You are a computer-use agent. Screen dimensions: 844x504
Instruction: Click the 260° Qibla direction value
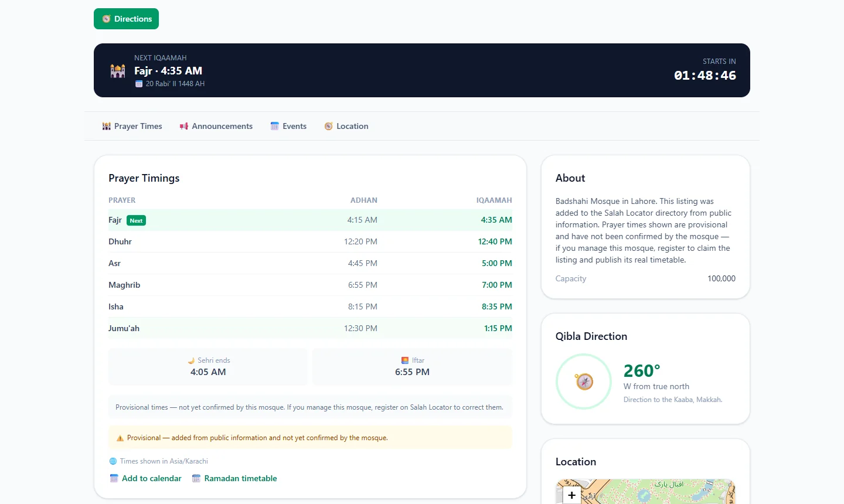[642, 371]
